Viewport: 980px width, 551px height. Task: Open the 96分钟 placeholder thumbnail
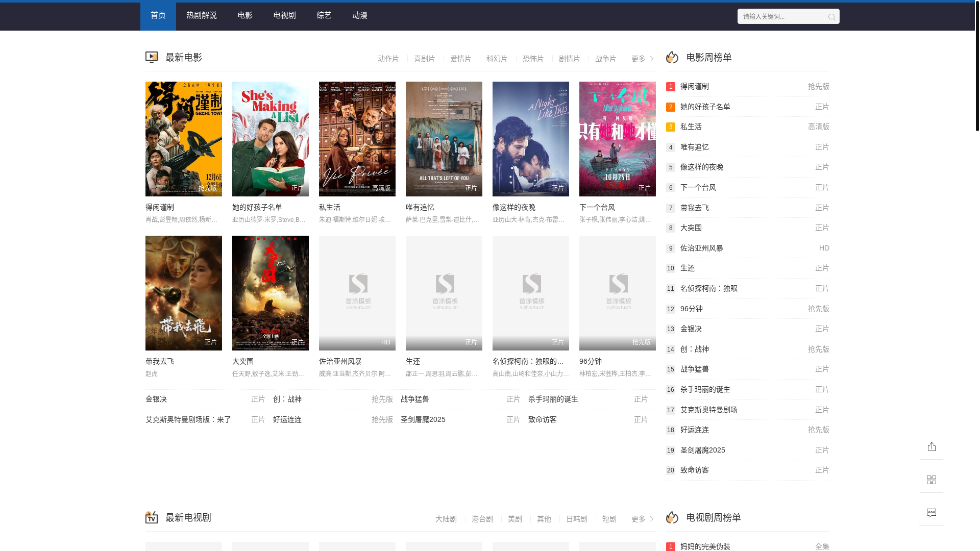point(618,293)
